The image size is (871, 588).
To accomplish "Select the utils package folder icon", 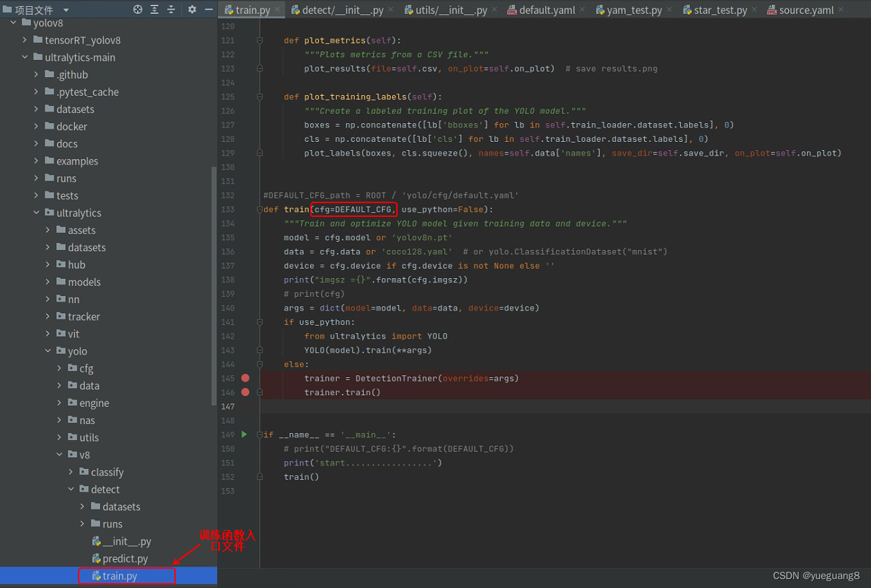I will (72, 437).
